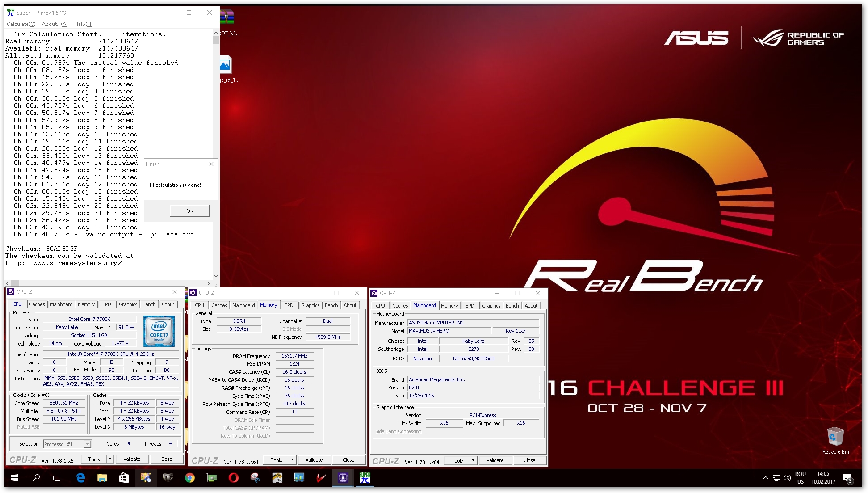This screenshot has height=493, width=868.
Task: Open SPD tab in the Memory-tab CPU-Z window
Action: coord(289,305)
